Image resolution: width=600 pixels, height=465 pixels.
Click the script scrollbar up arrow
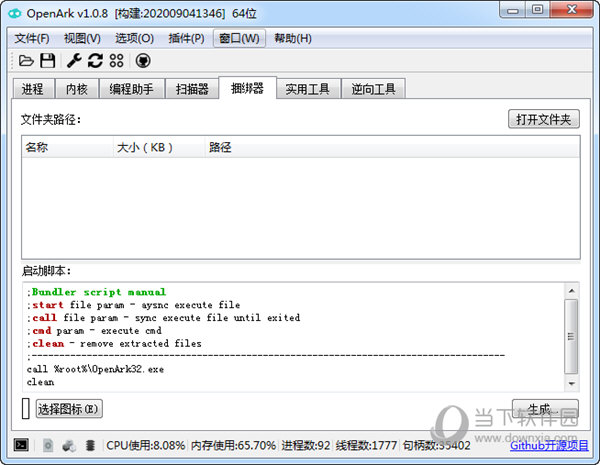click(x=571, y=291)
